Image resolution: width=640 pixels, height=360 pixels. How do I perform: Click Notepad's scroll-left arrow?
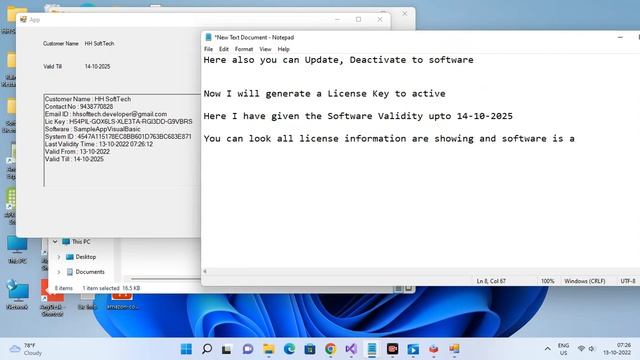pyautogui.click(x=205, y=271)
